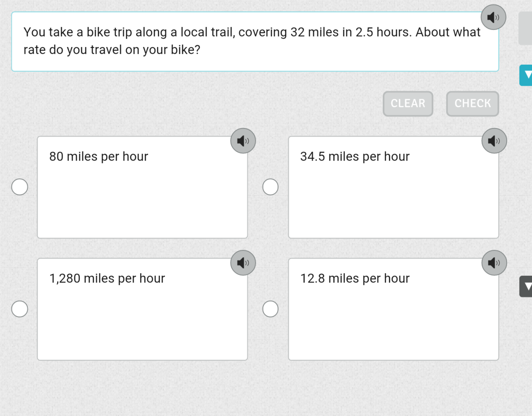
Task: Play audio for 80 miles per hour
Action: (243, 141)
